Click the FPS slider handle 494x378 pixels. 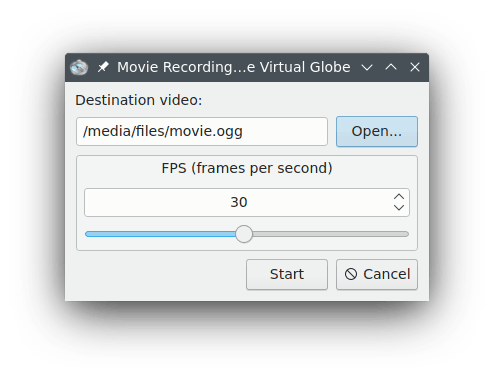coord(244,234)
